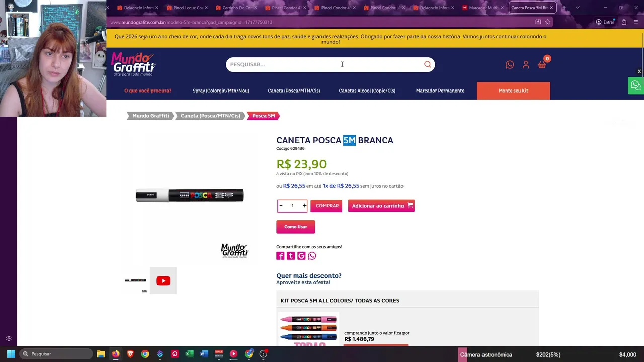
Task: Click the price text 'R$ 23,90'
Action: pos(301,164)
